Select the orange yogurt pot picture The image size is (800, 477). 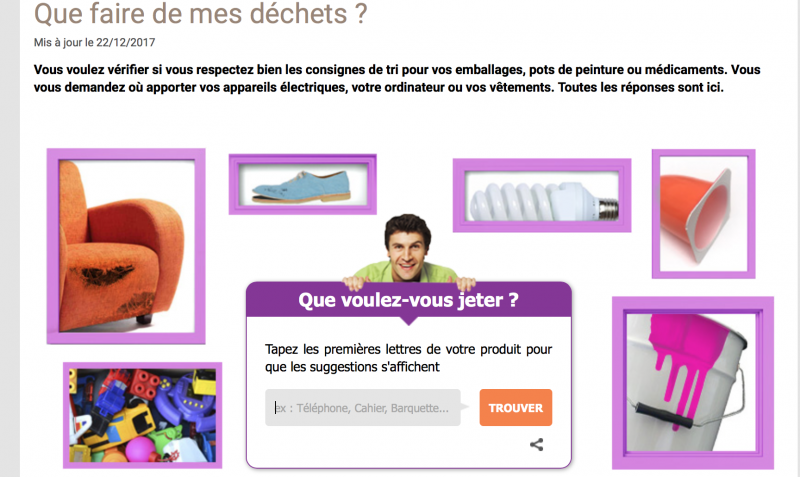[704, 214]
